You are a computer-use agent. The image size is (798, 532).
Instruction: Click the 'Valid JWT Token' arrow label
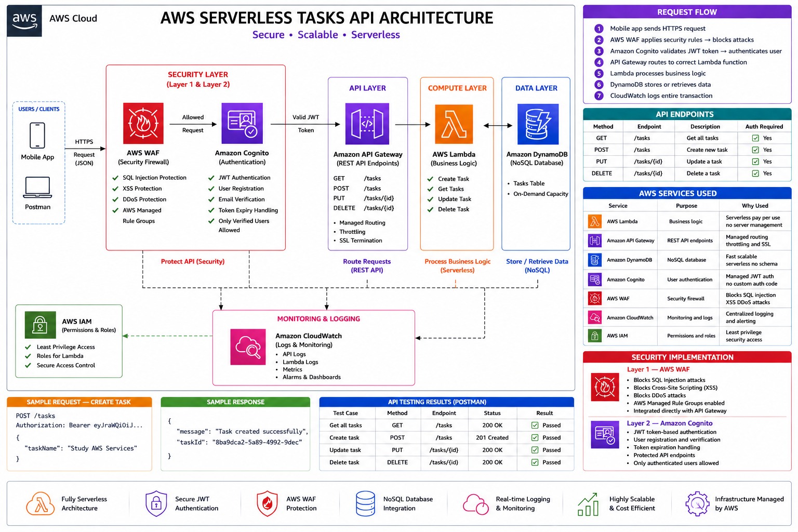tap(305, 124)
